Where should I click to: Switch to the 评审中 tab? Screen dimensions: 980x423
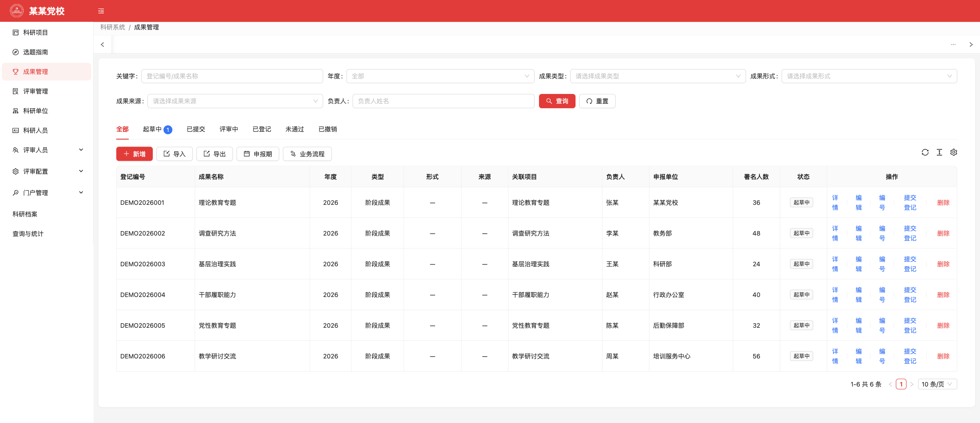click(229, 129)
